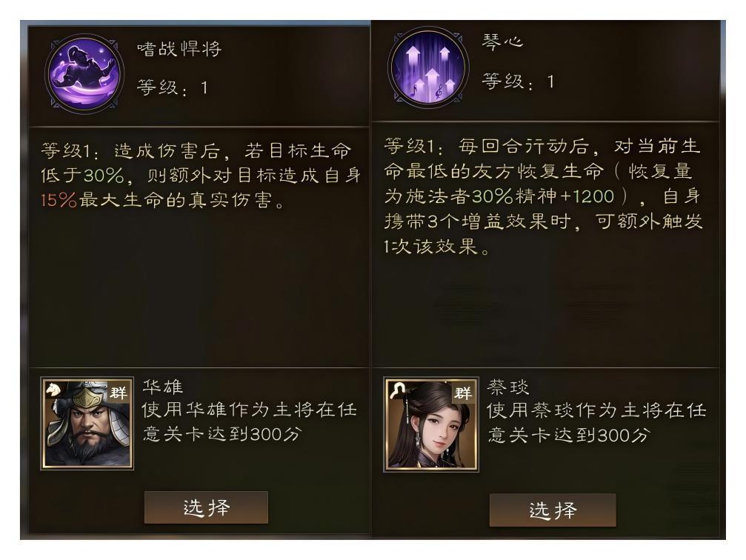Click the 琴心 skill icon with arrows
This screenshot has height=560, width=746.
(428, 67)
